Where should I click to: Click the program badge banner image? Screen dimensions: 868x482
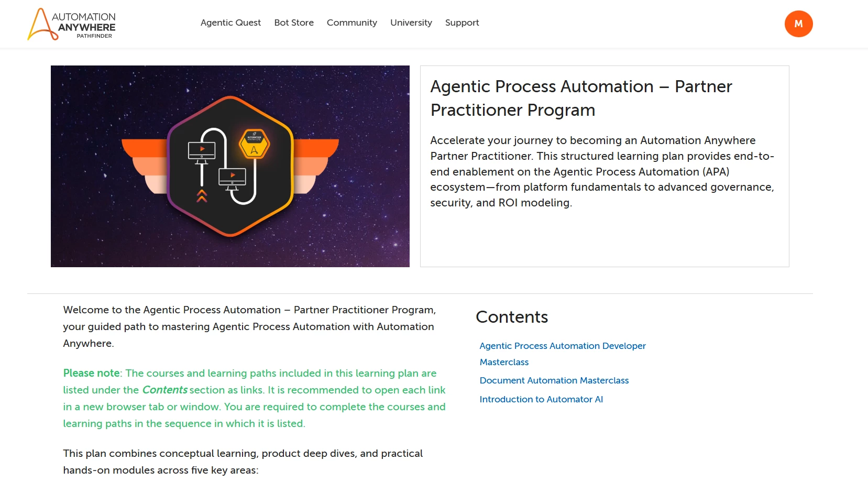tap(230, 166)
